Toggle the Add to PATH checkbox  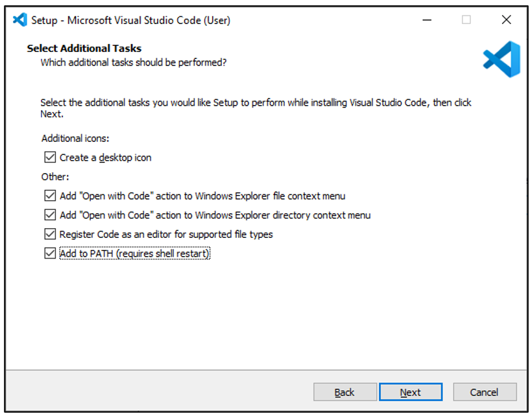coord(50,253)
